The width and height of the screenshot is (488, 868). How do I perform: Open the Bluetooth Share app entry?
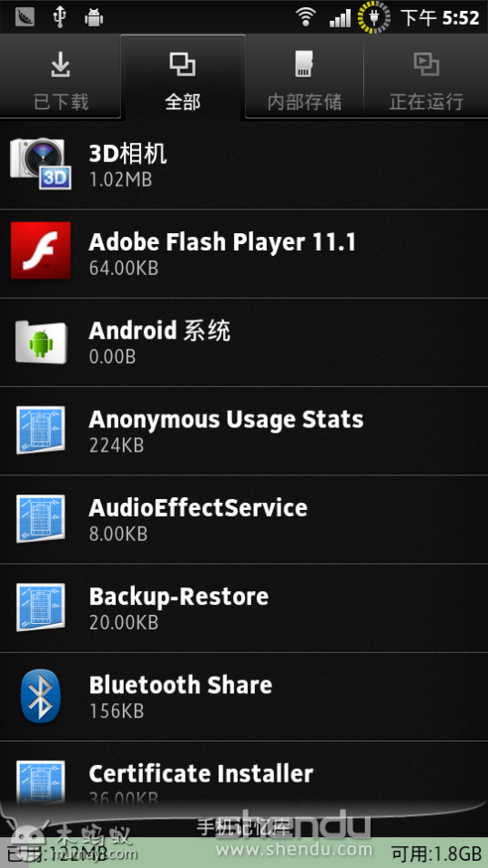point(244,697)
